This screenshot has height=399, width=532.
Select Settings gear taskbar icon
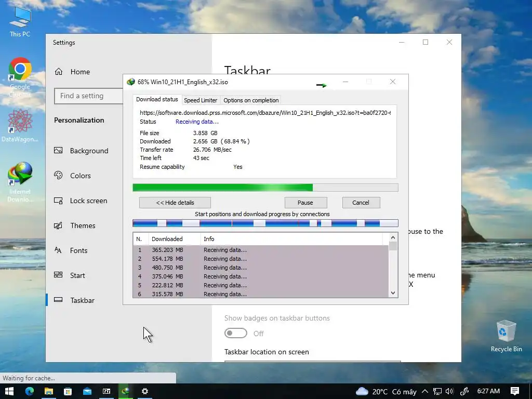coord(145,391)
